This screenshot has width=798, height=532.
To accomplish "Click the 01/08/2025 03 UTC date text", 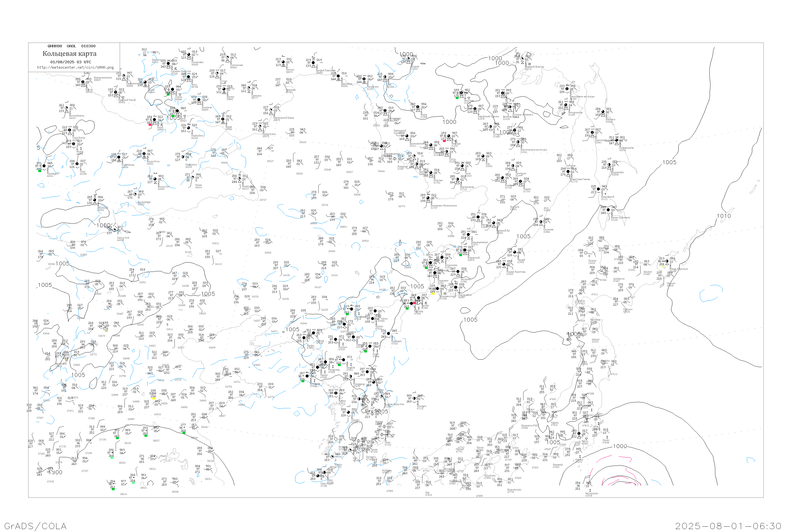I will [x=70, y=62].
